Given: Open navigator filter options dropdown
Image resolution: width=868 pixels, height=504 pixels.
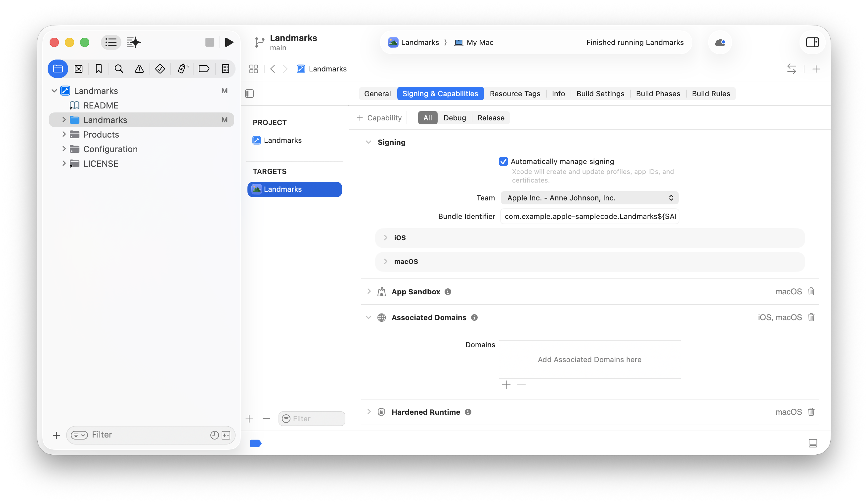Looking at the screenshot, I should pyautogui.click(x=79, y=435).
